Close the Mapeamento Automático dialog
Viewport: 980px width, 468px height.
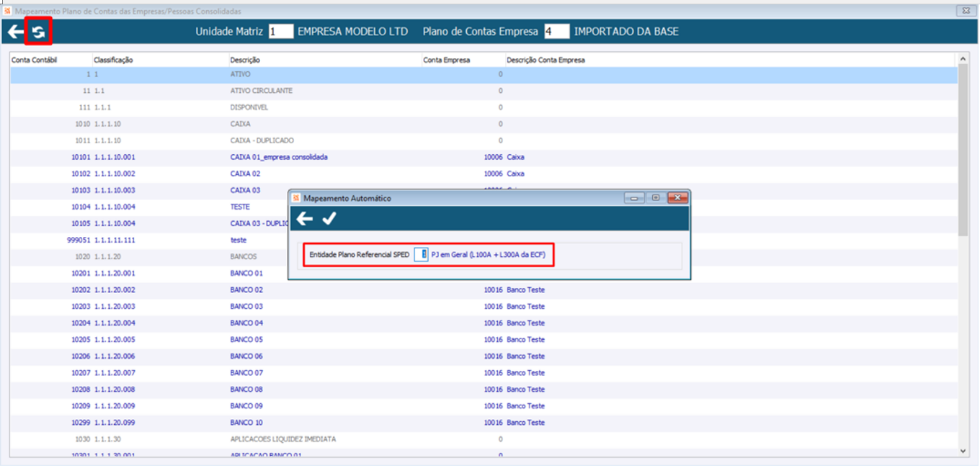pos(677,198)
